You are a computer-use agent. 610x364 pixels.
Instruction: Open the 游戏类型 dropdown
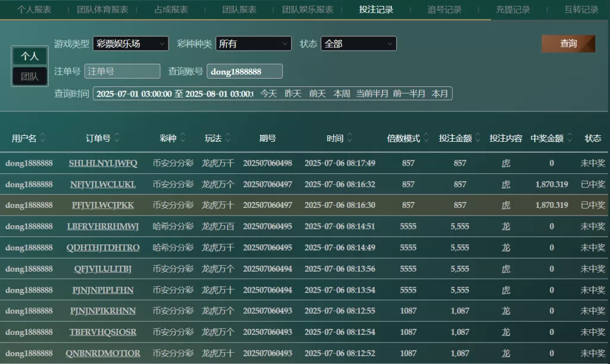click(x=130, y=43)
